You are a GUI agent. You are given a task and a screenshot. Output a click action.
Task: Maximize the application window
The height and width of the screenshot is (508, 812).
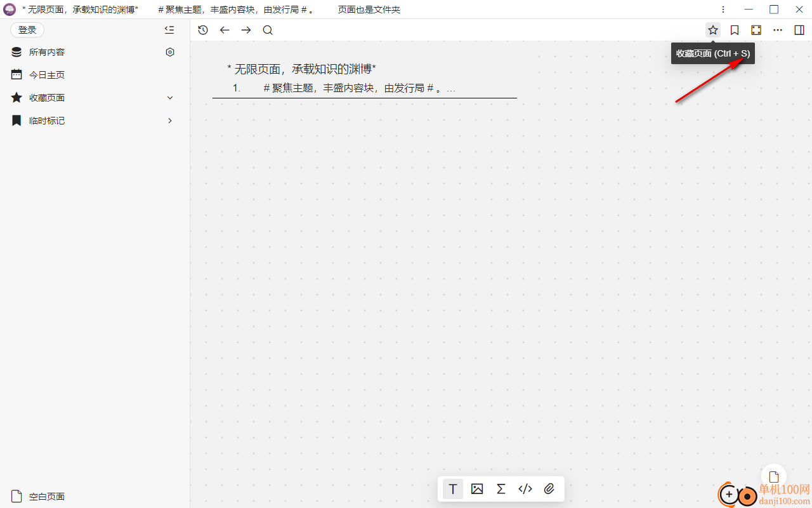tap(774, 10)
